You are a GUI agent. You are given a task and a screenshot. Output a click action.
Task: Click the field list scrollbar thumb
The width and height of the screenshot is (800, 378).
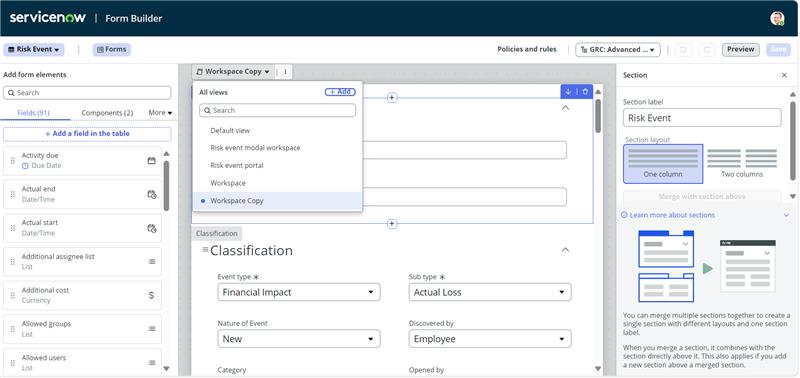(166, 186)
